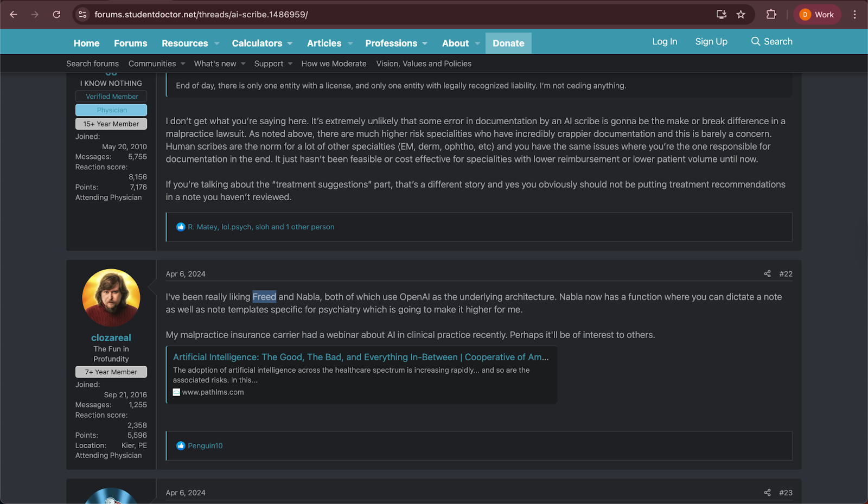Image resolution: width=868 pixels, height=504 pixels.
Task: Expand About dropdown arrow
Action: tap(477, 43)
